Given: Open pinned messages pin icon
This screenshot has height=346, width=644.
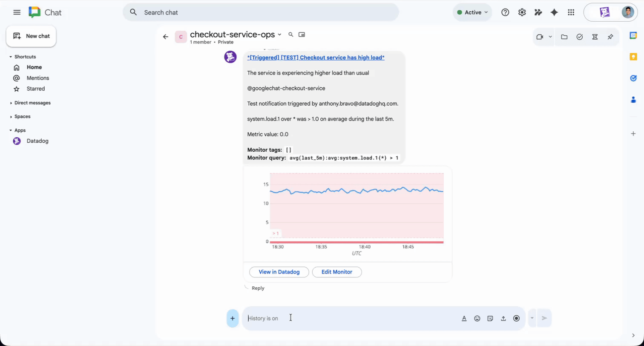Looking at the screenshot, I should 610,37.
